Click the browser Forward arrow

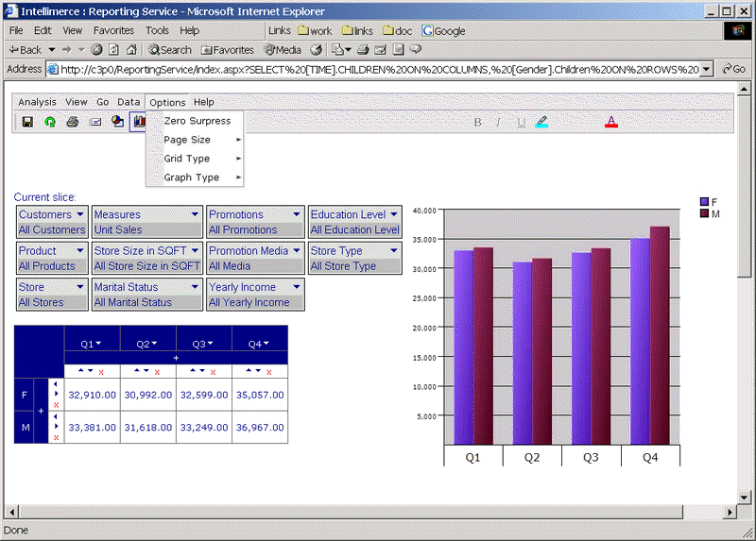click(66, 50)
